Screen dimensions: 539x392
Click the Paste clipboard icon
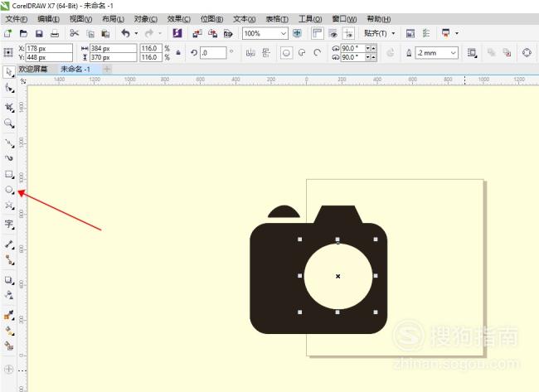pos(105,33)
